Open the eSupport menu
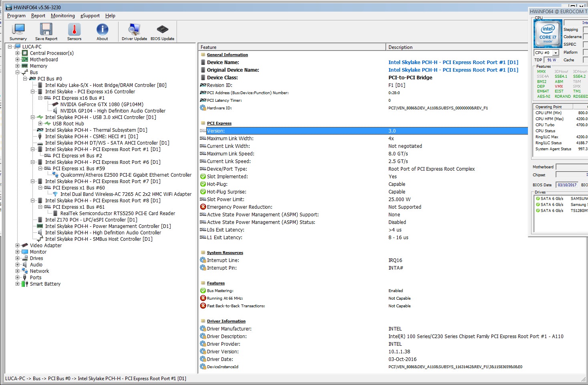588x385 pixels. 90,16
